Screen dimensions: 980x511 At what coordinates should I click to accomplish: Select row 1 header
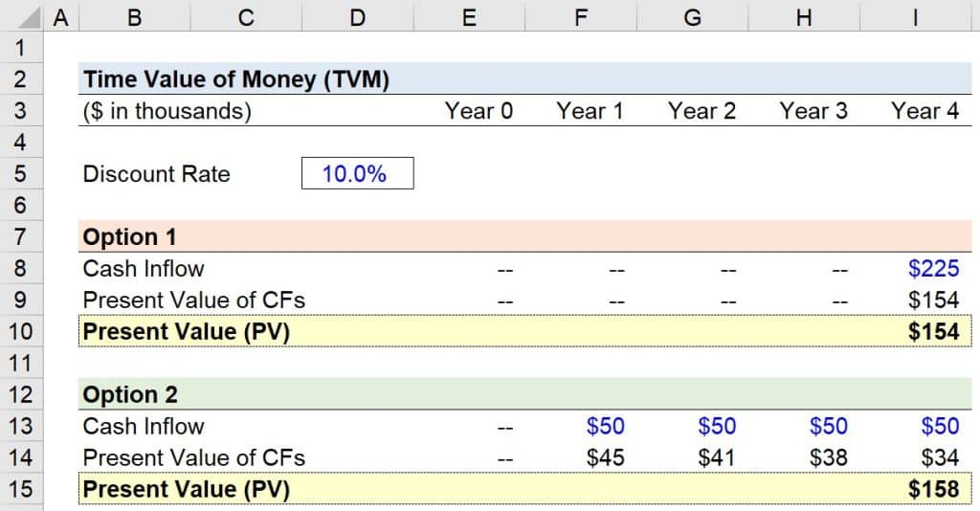[21, 48]
